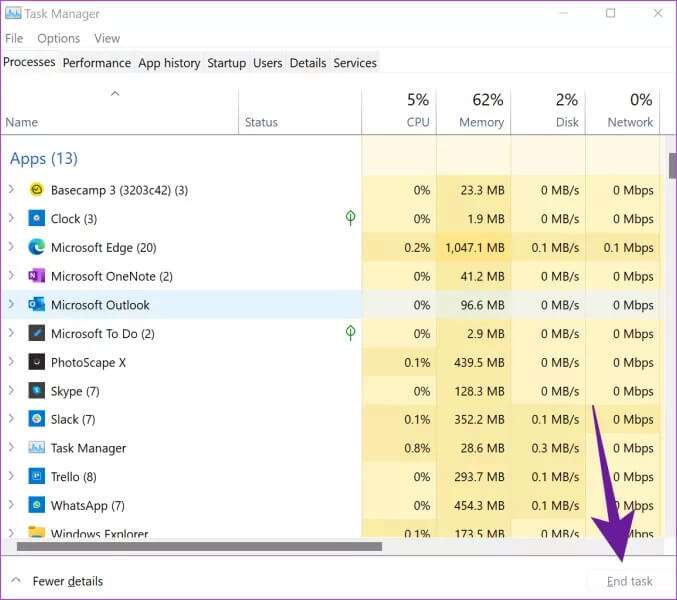677x600 pixels.
Task: Click the WhatsApp app icon
Action: [x=37, y=505]
